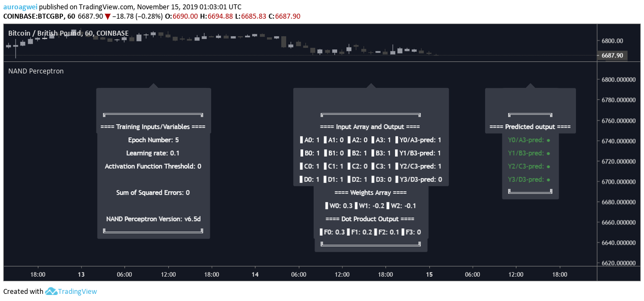Click the H:6694.88 high value
Viewport: 644px width, 301px height.
tap(215, 16)
